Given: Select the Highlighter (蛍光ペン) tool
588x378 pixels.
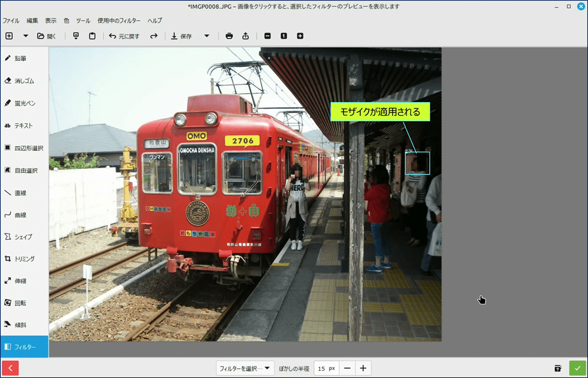Looking at the screenshot, I should click(x=24, y=103).
